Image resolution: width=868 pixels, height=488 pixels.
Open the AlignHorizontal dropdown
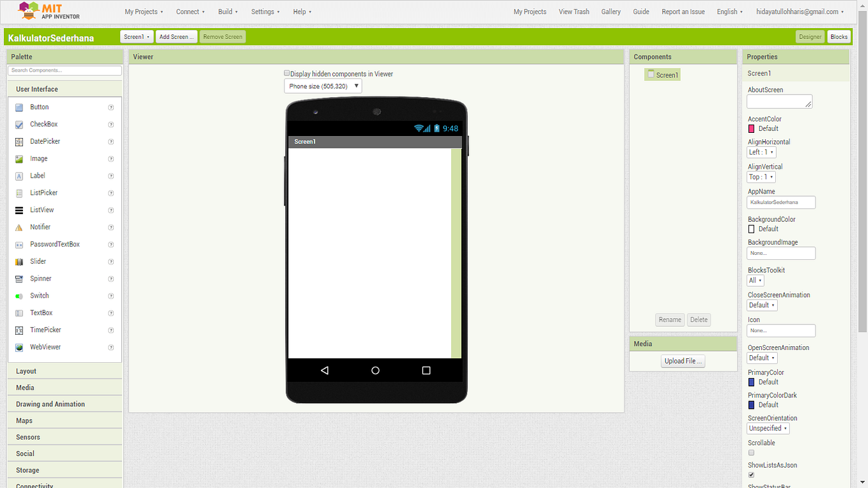[x=761, y=152]
